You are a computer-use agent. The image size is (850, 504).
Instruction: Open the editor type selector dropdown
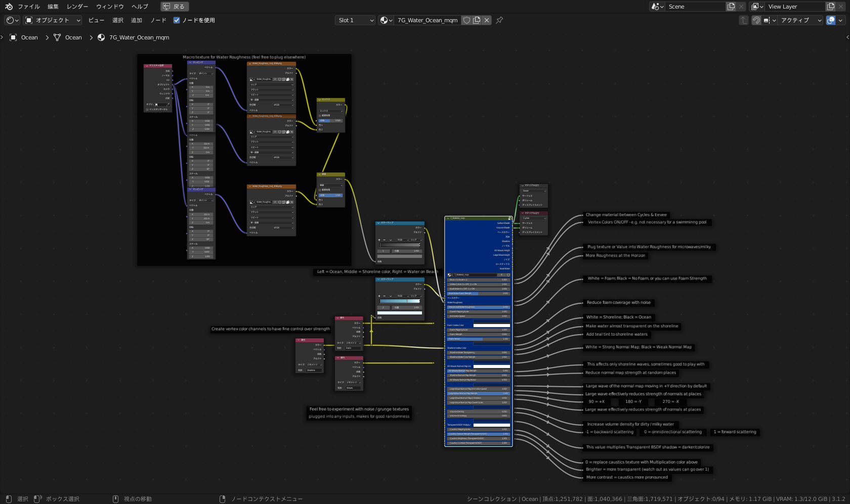pyautogui.click(x=12, y=20)
